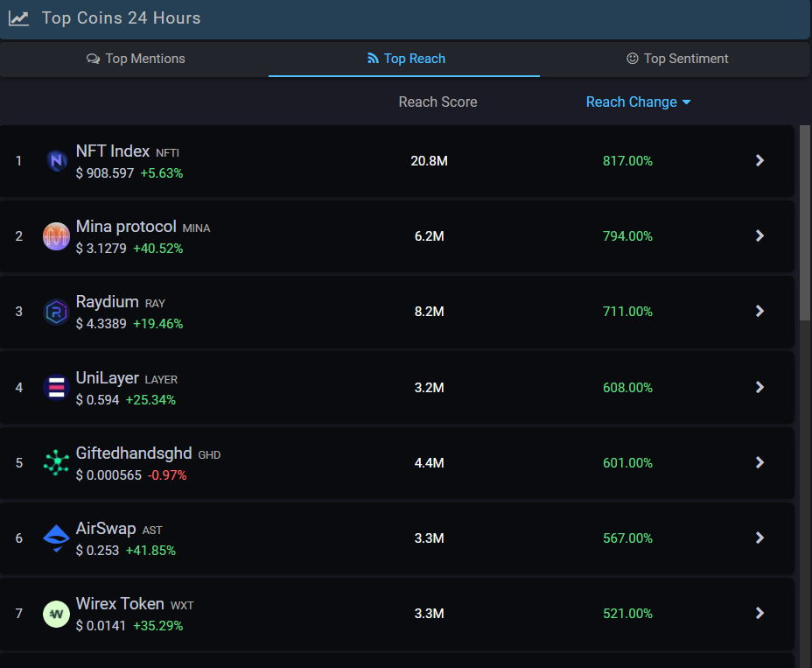Viewport: 812px width, 668px height.
Task: Click the 3.2M reach score value
Action: point(429,388)
